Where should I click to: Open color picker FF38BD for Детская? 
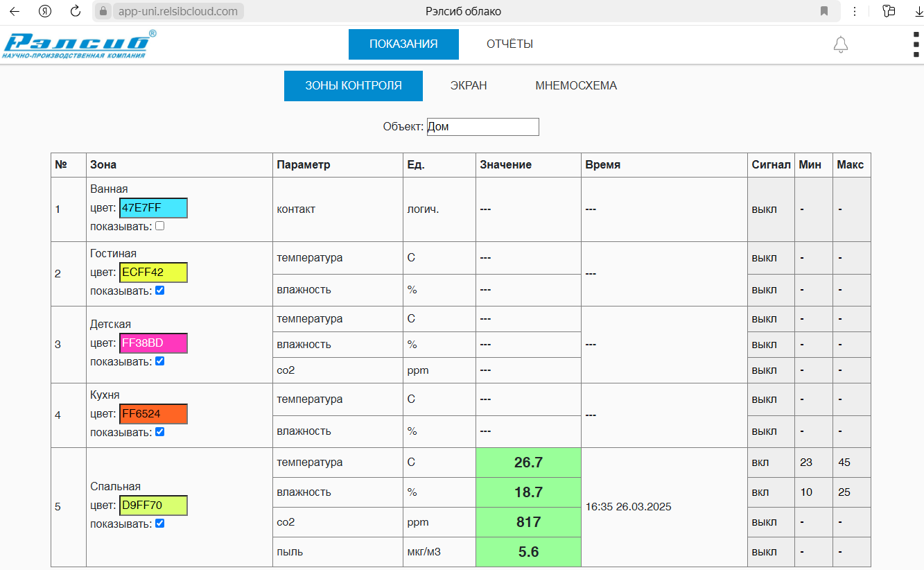tap(153, 343)
